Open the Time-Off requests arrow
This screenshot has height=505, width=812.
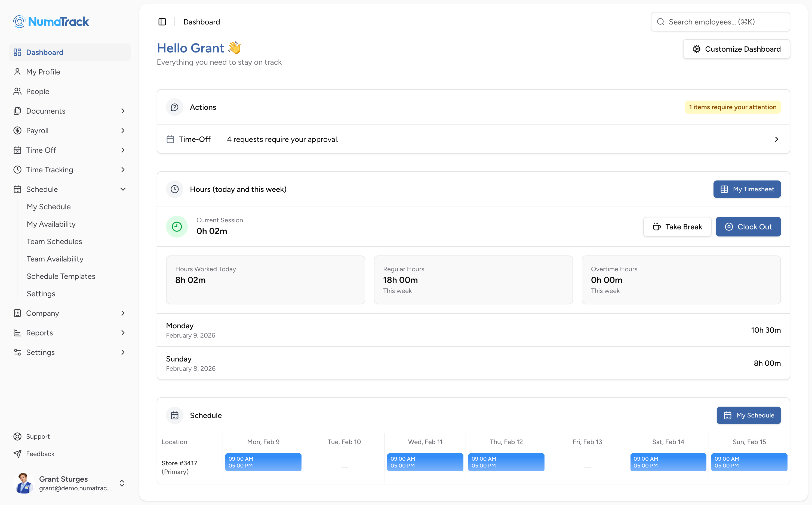(x=776, y=139)
